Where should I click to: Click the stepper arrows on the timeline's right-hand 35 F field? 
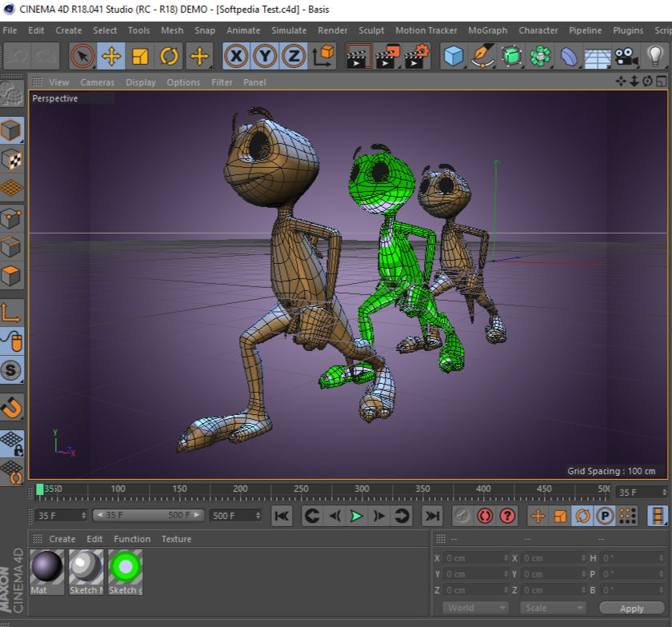click(664, 493)
